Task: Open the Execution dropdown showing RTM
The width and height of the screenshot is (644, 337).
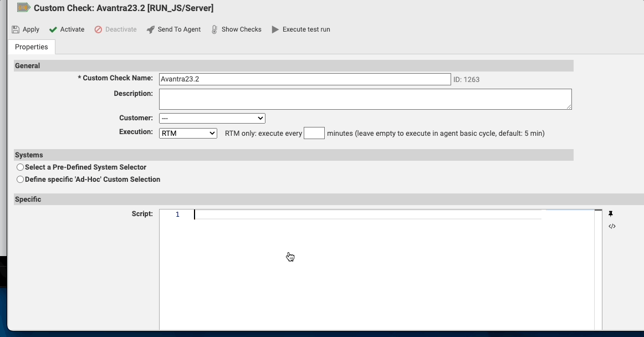Action: 188,133
